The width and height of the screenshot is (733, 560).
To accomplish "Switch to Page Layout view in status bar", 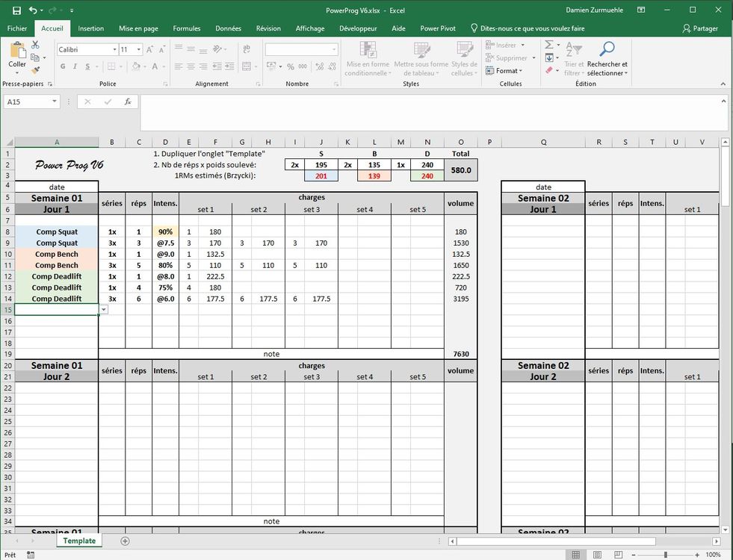I will tap(597, 555).
